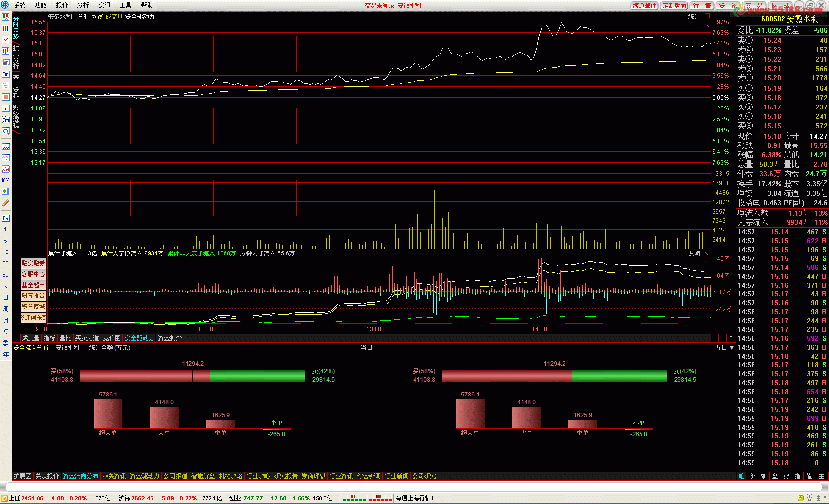Click the 定制版面 button
Screen dimensions: 829x504
pos(674,6)
